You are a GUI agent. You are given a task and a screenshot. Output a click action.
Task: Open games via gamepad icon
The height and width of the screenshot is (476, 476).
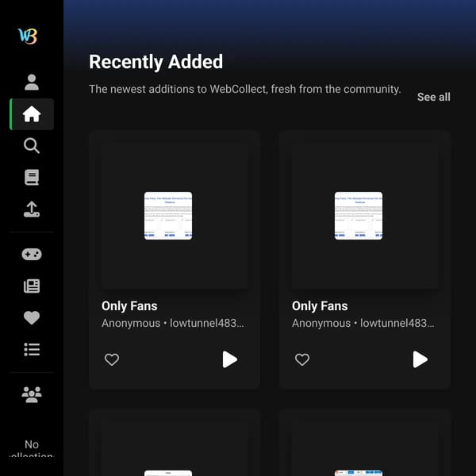(x=32, y=255)
